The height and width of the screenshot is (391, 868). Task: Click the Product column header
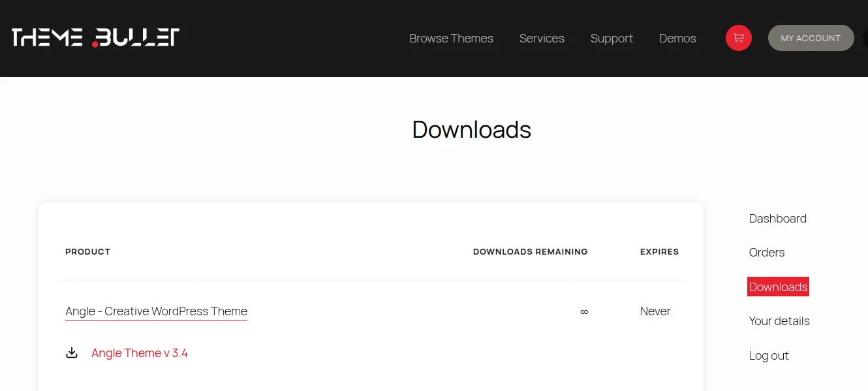pos(87,251)
